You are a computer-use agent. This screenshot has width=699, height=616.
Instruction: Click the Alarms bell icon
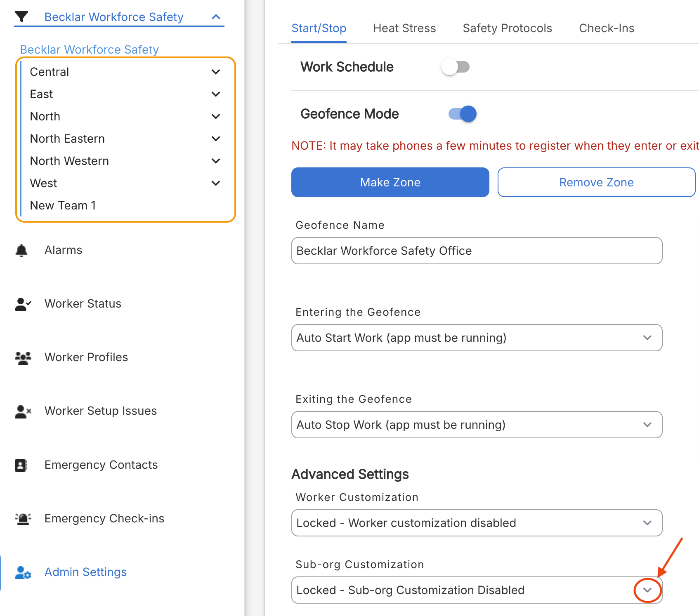pos(21,250)
